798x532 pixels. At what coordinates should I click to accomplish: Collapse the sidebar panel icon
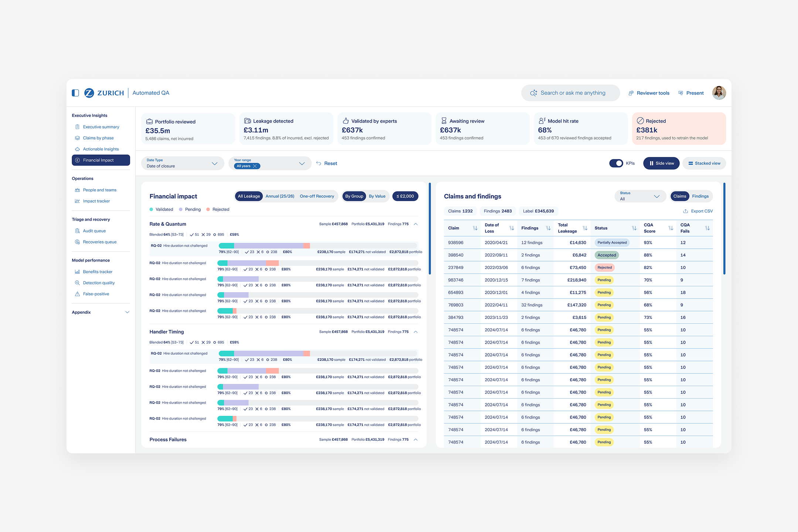click(x=75, y=93)
